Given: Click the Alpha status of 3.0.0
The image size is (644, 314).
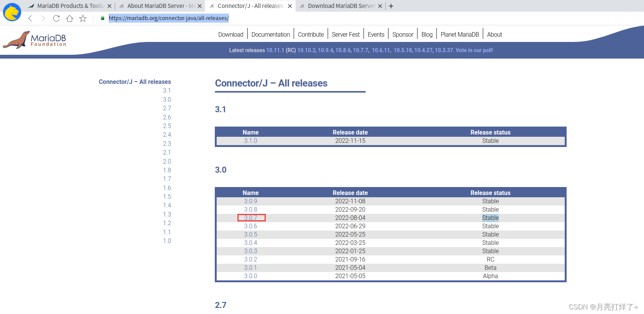Looking at the screenshot, I should 490,276.
